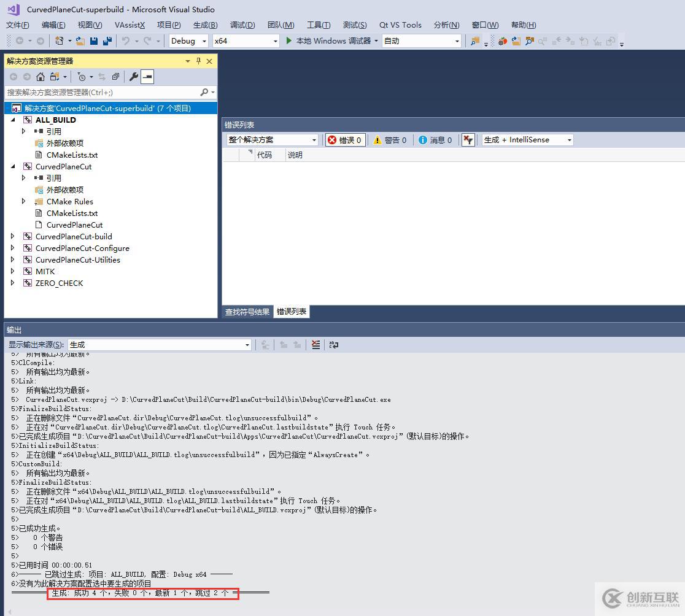Open the 编辑(E) menu
The height and width of the screenshot is (616, 685).
[53, 25]
